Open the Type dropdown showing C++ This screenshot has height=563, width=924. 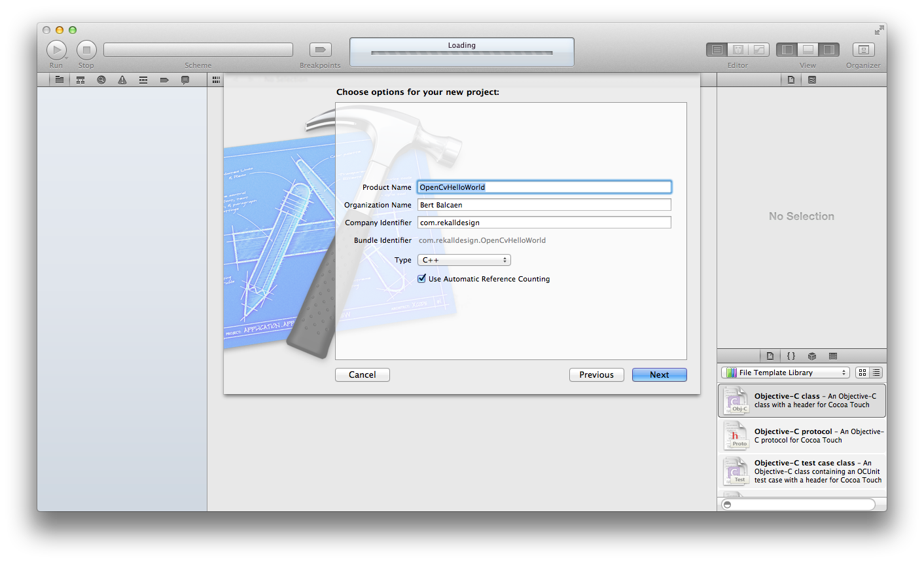pyautogui.click(x=464, y=260)
